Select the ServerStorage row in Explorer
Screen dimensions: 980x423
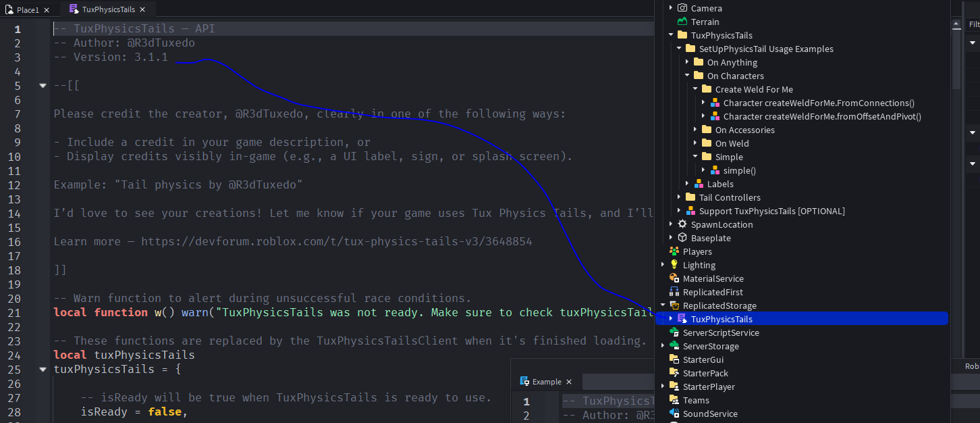tap(802, 346)
